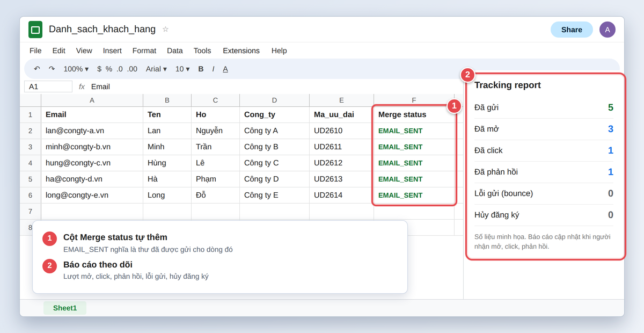Click the formula bar showing Email
This screenshot has width=644, height=333.
(100, 86)
